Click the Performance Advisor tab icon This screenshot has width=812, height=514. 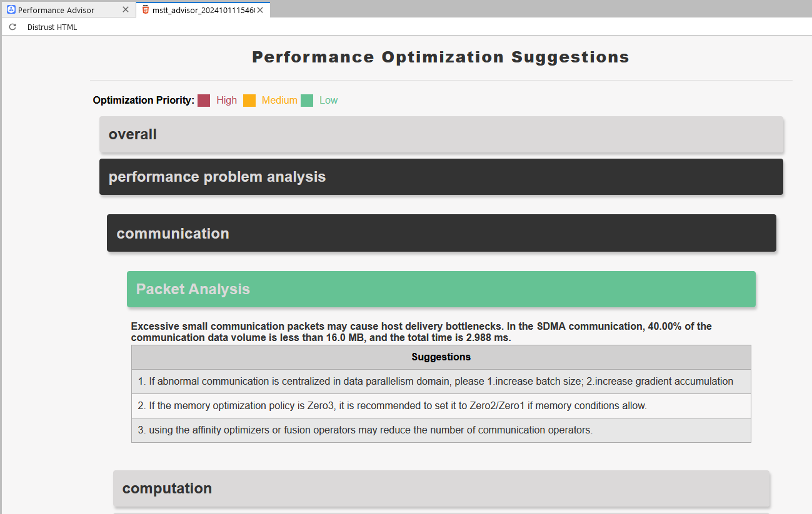pyautogui.click(x=11, y=9)
